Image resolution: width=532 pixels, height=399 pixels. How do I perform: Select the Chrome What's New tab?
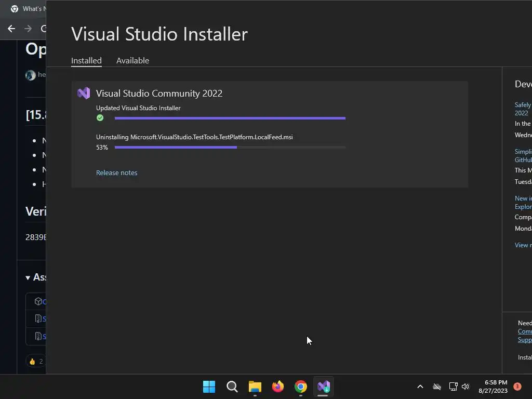coord(28,8)
